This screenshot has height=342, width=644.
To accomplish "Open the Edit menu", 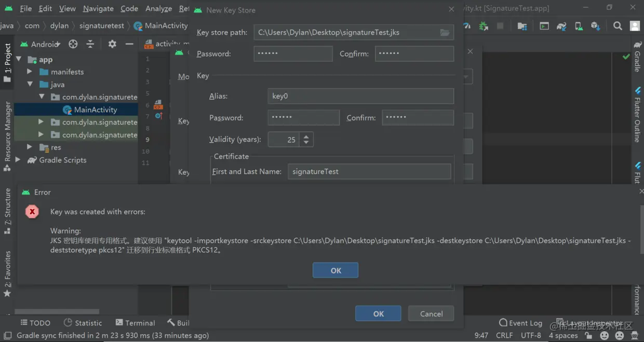I will point(45,8).
